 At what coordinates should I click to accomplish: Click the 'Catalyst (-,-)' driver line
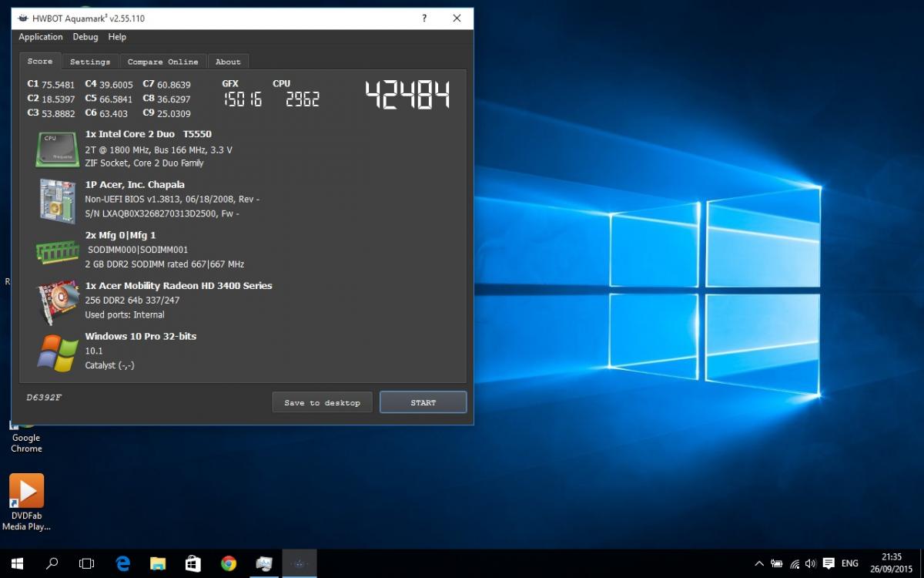109,365
